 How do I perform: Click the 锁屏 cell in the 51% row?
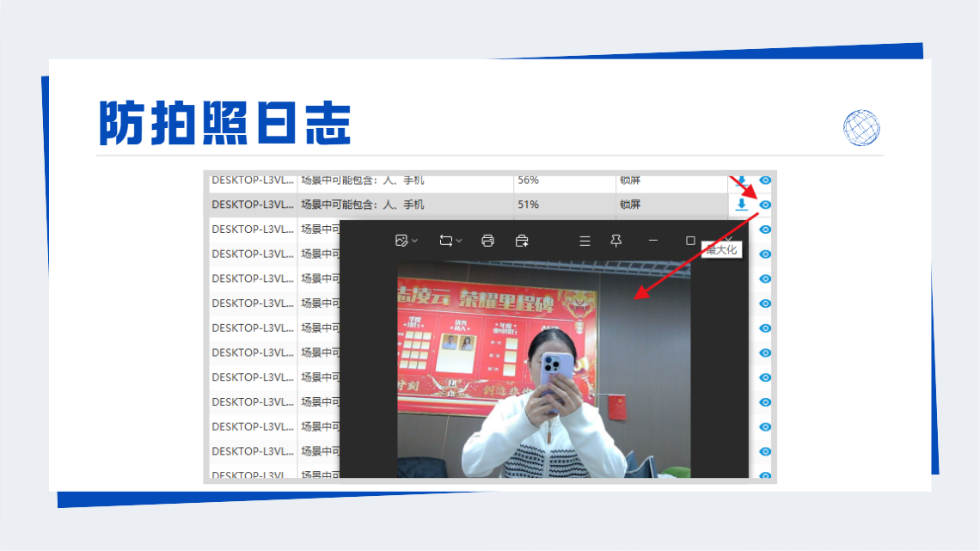[x=630, y=205]
